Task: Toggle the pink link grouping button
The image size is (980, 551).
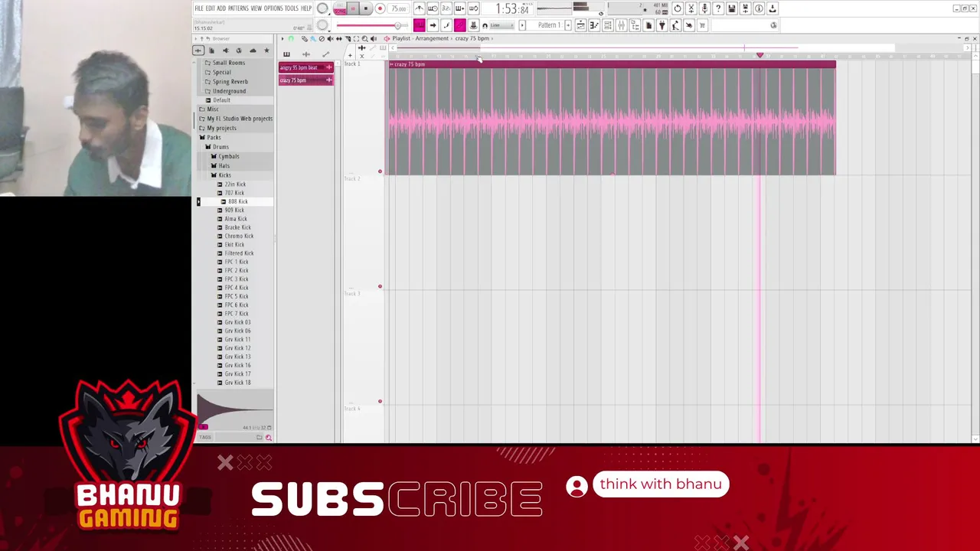Action: click(460, 25)
